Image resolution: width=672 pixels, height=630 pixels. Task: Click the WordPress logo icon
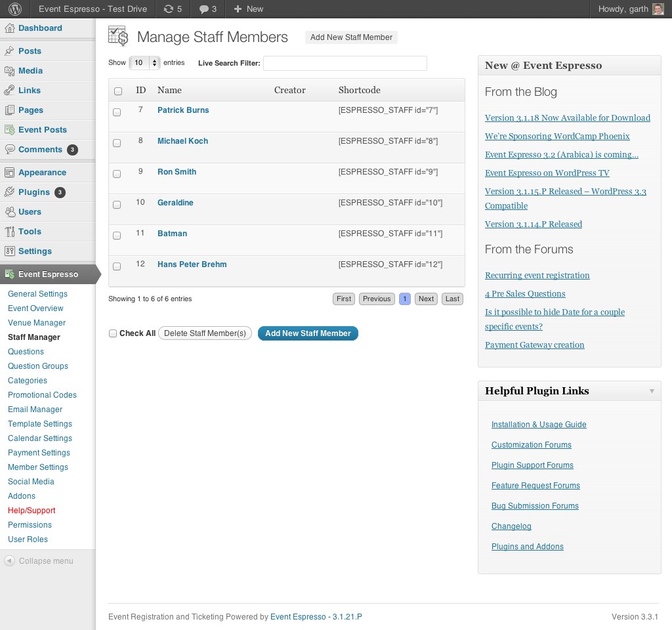click(14, 9)
